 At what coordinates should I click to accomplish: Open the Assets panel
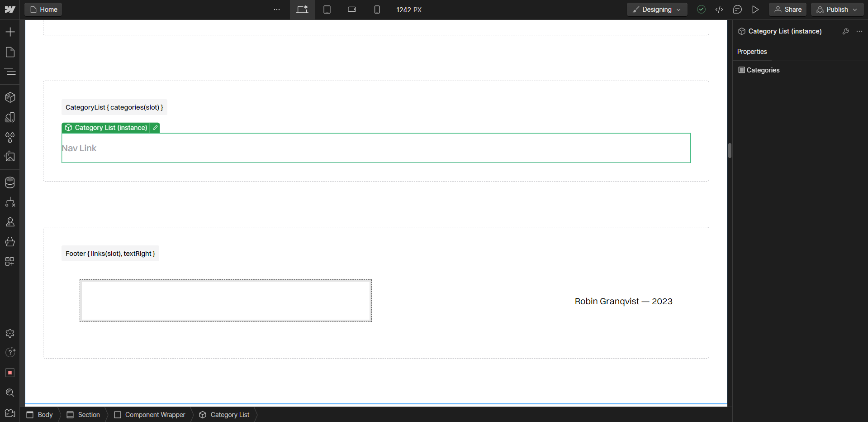(x=10, y=156)
